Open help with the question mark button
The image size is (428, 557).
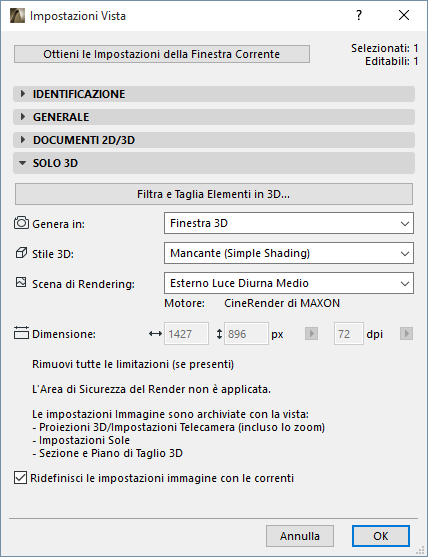(x=359, y=15)
